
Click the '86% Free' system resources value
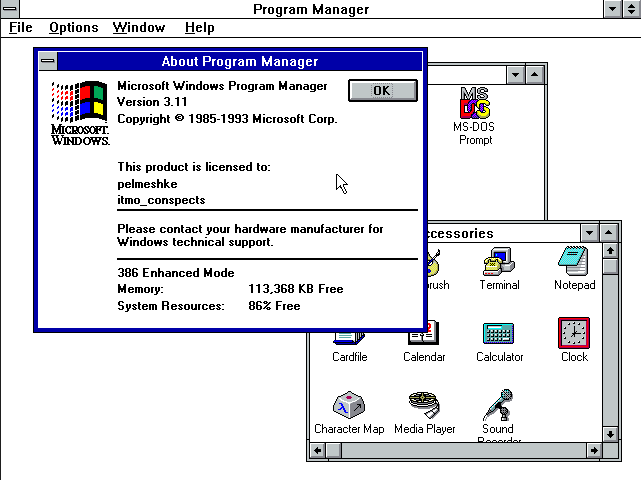[x=274, y=306]
